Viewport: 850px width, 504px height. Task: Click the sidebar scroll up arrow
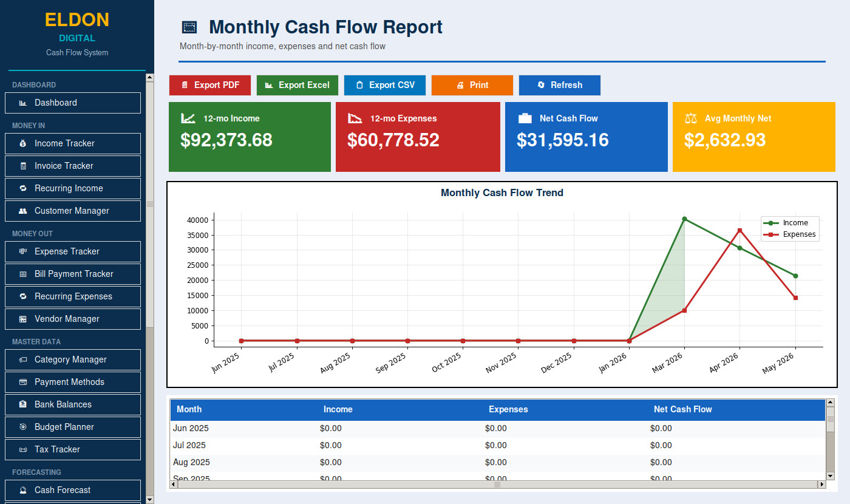pyautogui.click(x=150, y=78)
